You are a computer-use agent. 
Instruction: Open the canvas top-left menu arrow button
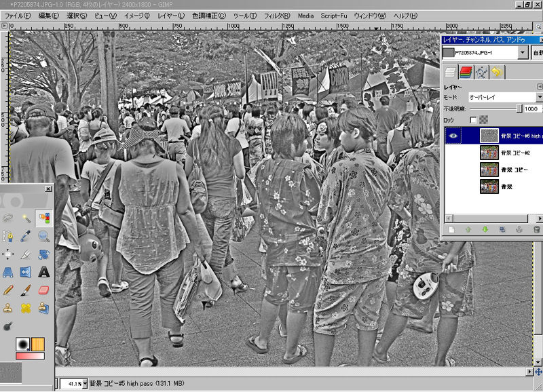[4, 26]
